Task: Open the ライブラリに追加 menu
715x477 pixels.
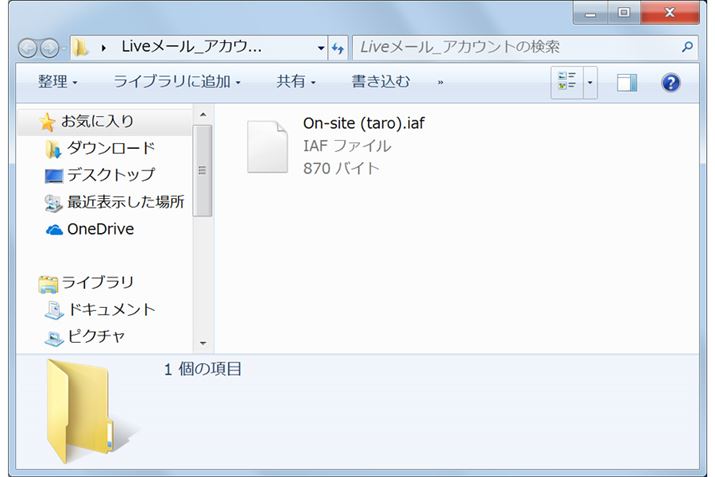Action: [x=177, y=82]
